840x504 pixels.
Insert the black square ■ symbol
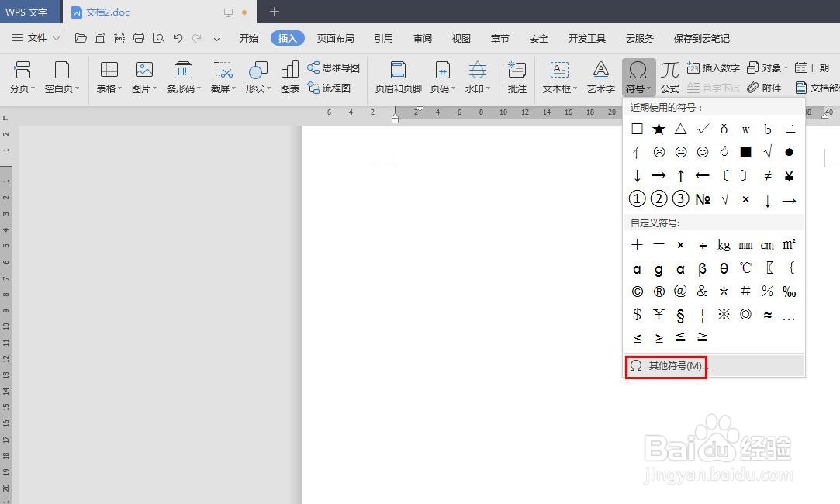[745, 152]
